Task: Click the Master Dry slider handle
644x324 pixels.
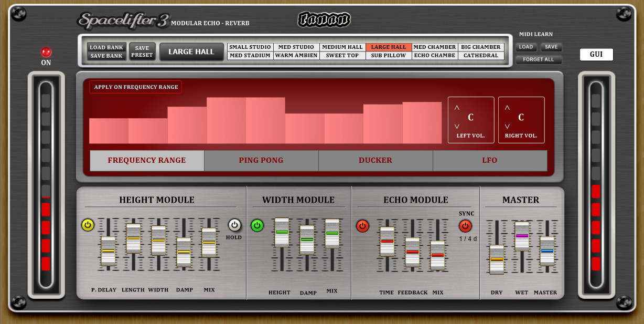Action: (497, 259)
